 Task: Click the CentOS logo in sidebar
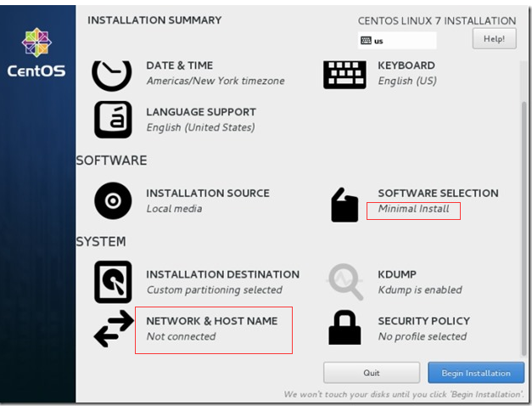point(36,53)
